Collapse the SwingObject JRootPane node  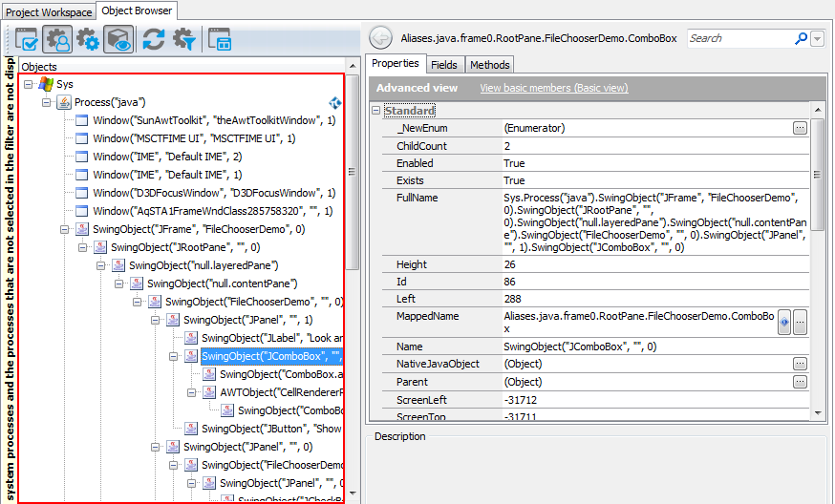pyautogui.click(x=82, y=247)
